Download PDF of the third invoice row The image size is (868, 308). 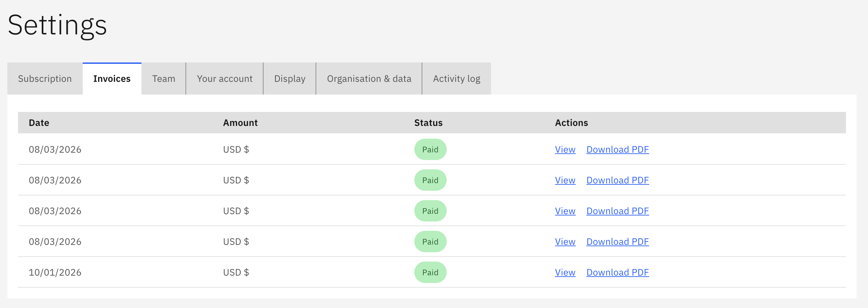click(618, 211)
